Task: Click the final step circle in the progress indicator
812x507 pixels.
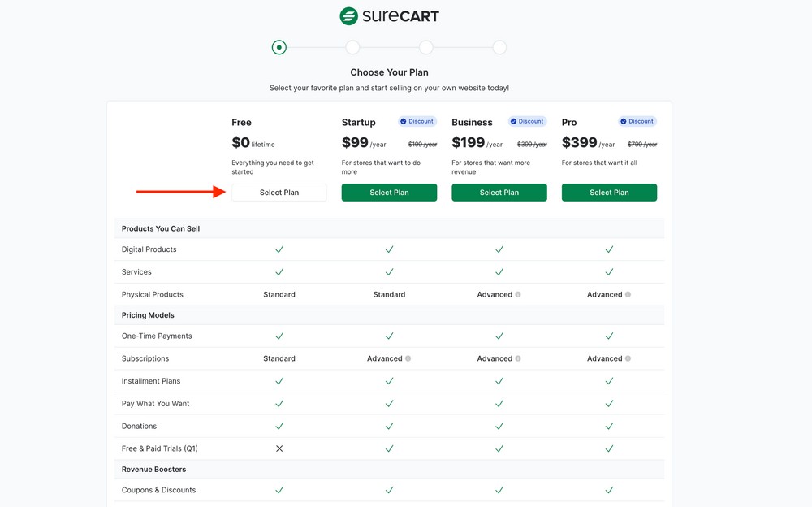Action: 499,47
